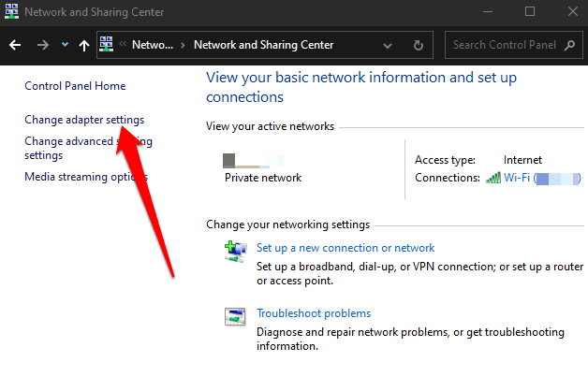The image size is (588, 391).
Task: Go up one folder level
Action: click(84, 45)
